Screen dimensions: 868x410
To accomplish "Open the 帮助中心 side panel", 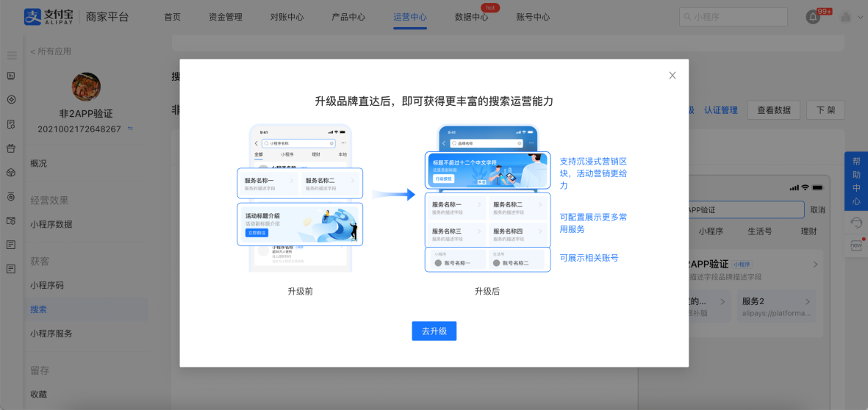I will click(x=856, y=181).
